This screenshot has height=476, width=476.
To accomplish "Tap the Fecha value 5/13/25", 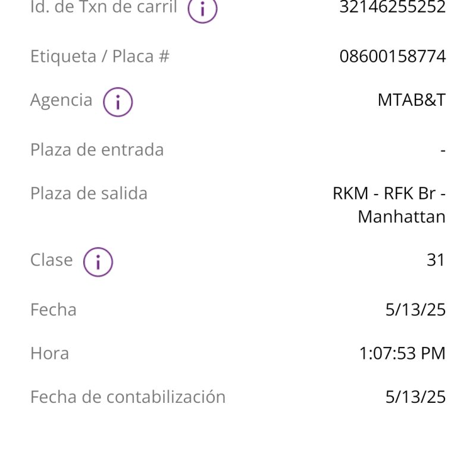I will 415,310.
